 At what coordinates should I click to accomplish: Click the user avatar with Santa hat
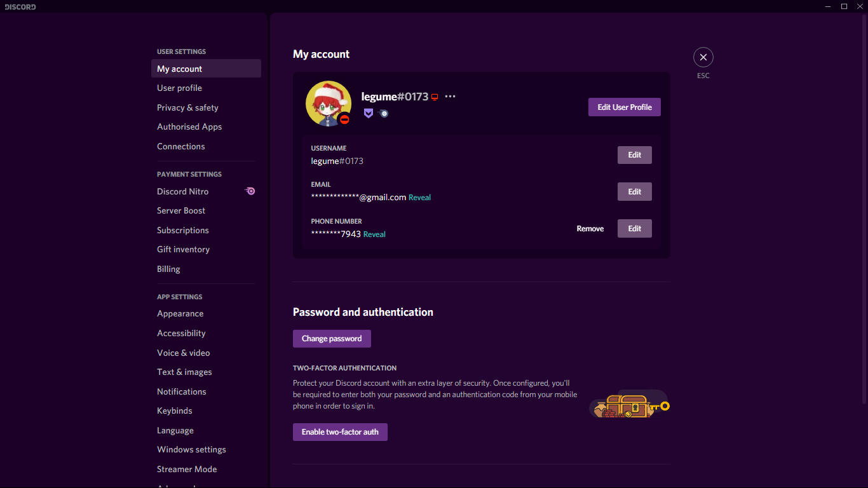(329, 104)
